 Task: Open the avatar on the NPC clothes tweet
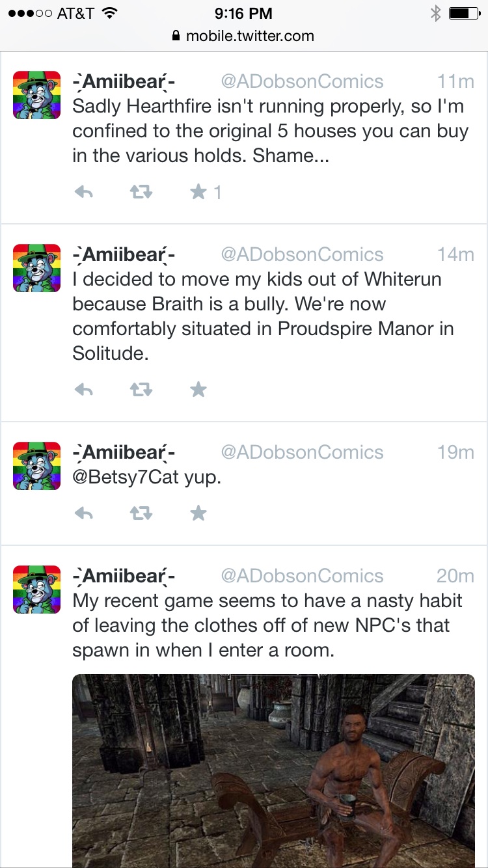pos(37,590)
